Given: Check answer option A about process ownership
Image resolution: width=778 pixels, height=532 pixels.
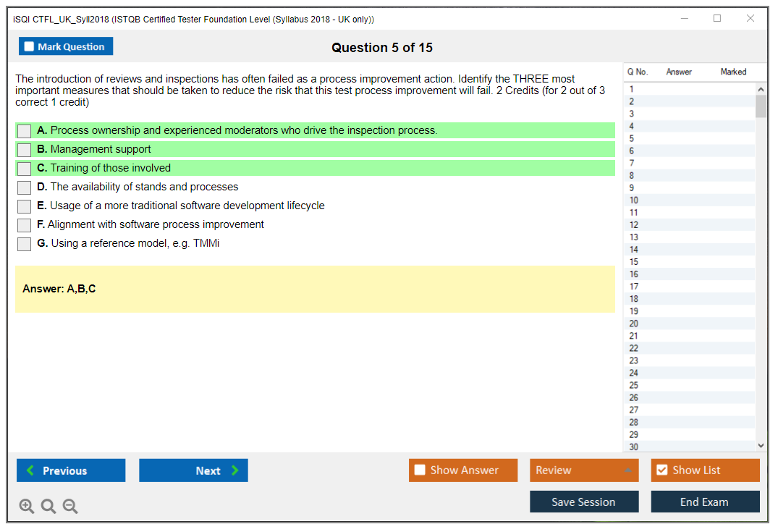Looking at the screenshot, I should (x=25, y=131).
